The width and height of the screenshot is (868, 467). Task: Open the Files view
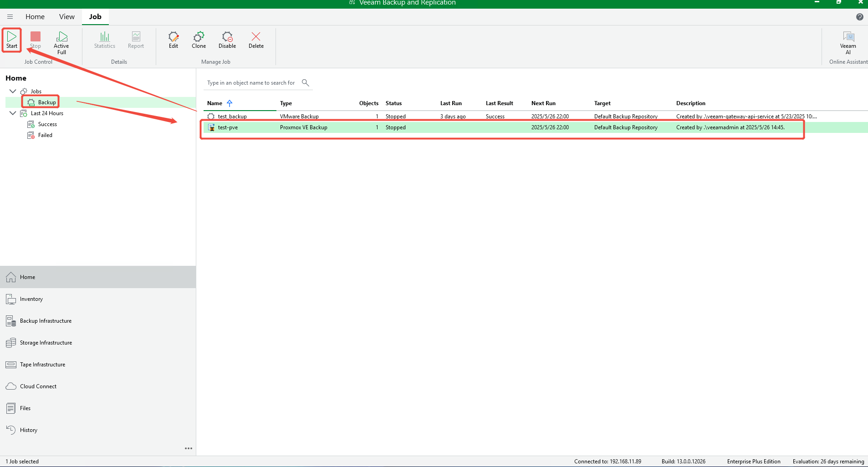[98, 408]
